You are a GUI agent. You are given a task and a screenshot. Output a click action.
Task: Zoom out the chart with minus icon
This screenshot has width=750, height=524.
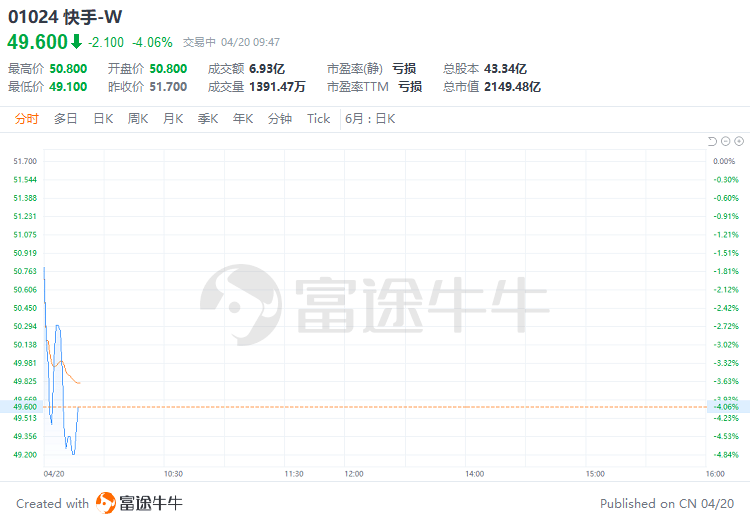click(x=725, y=141)
